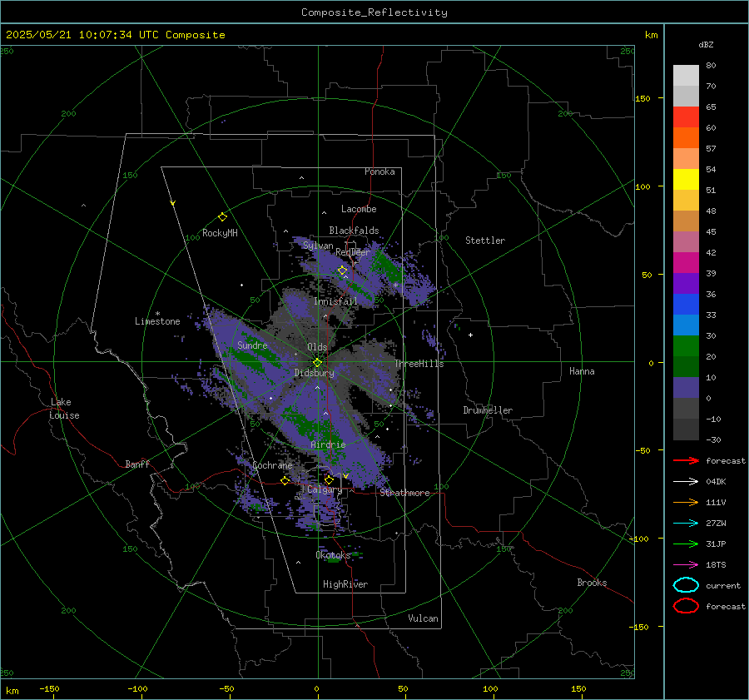Click the Lacombe town label
749x700 pixels.
coord(359,209)
